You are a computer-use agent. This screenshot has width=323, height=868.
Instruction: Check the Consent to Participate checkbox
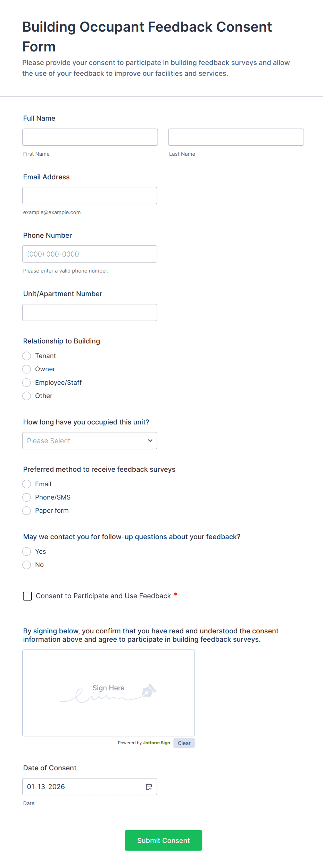point(27,596)
